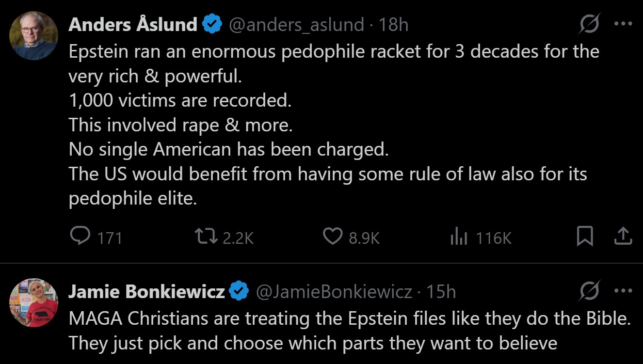Bookmark Anders Åslund's tweet
Screen dimensions: 643x364
click(585, 237)
